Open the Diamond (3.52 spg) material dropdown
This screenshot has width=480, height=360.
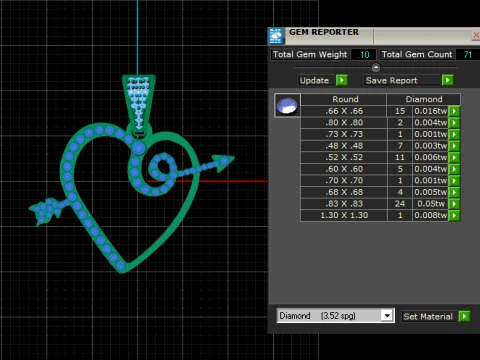click(x=387, y=315)
